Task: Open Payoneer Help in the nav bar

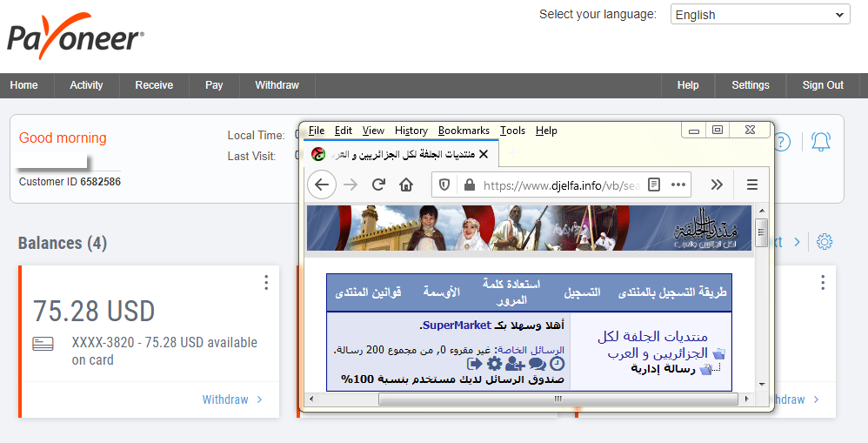Action: [688, 85]
